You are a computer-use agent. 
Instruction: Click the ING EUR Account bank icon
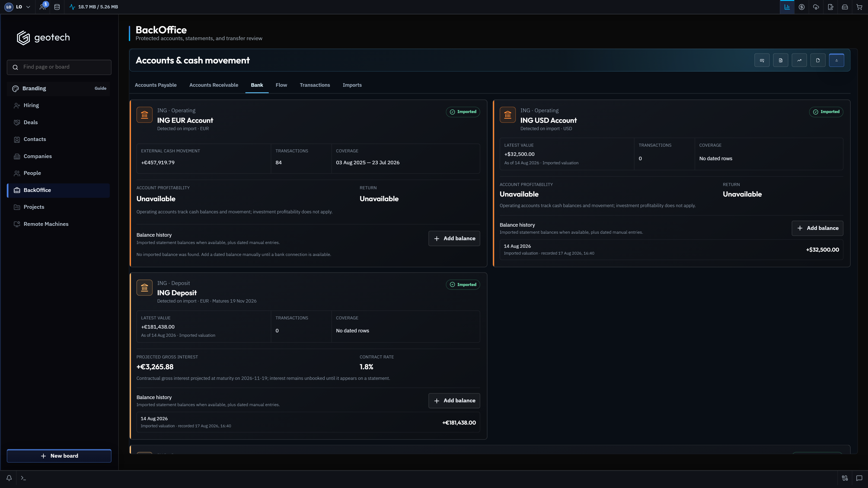pyautogui.click(x=145, y=115)
